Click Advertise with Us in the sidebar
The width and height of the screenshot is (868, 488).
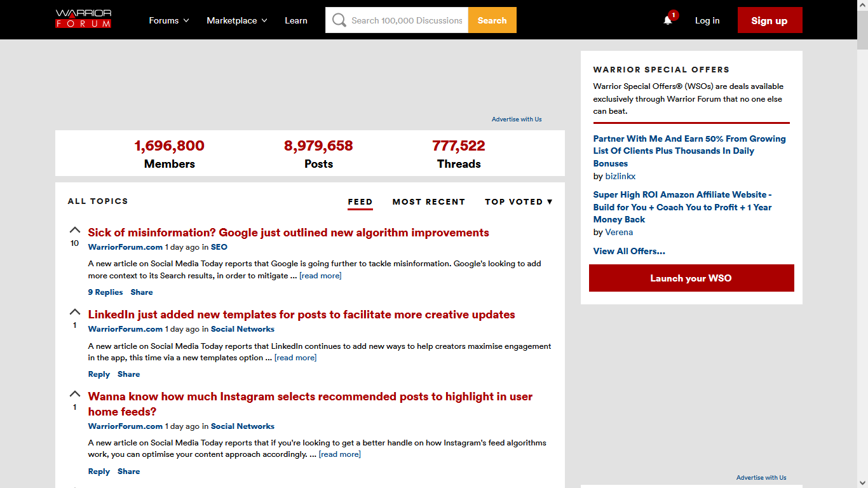point(761,478)
